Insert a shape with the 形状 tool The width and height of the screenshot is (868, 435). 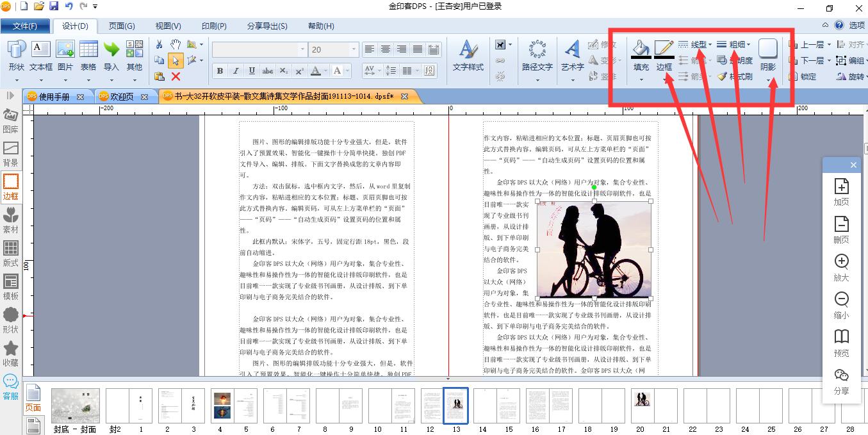pos(16,55)
